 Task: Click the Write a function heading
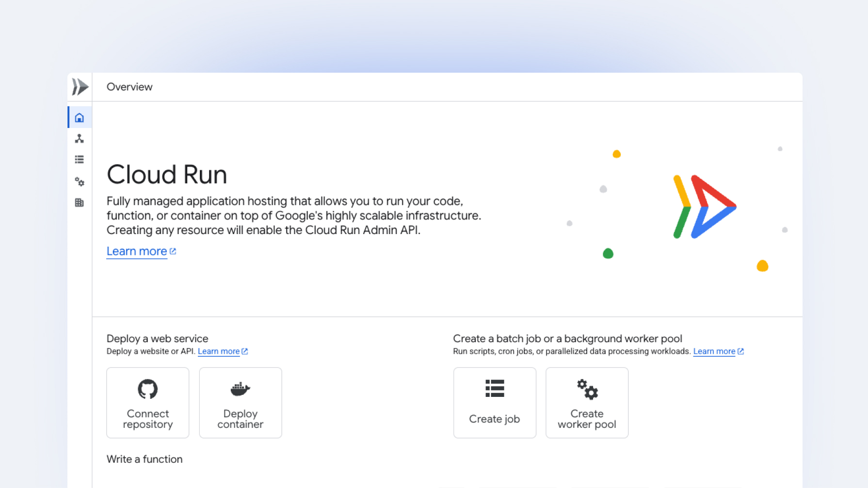coord(145,459)
